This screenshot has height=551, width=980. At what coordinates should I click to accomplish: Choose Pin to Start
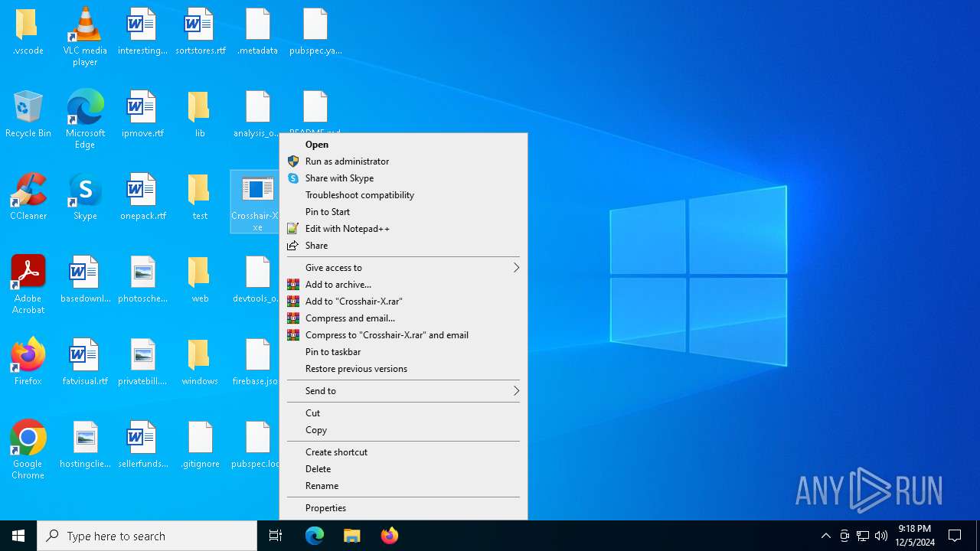coord(403,212)
